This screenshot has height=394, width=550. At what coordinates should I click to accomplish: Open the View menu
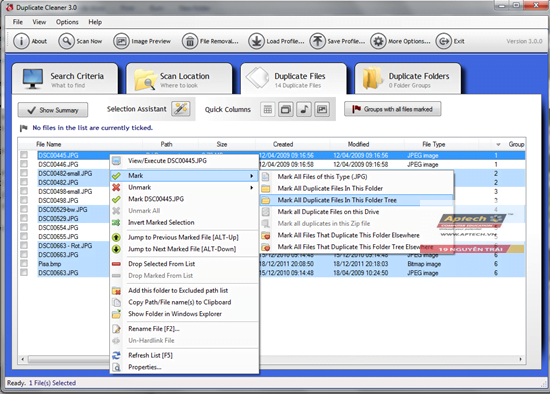(x=39, y=22)
